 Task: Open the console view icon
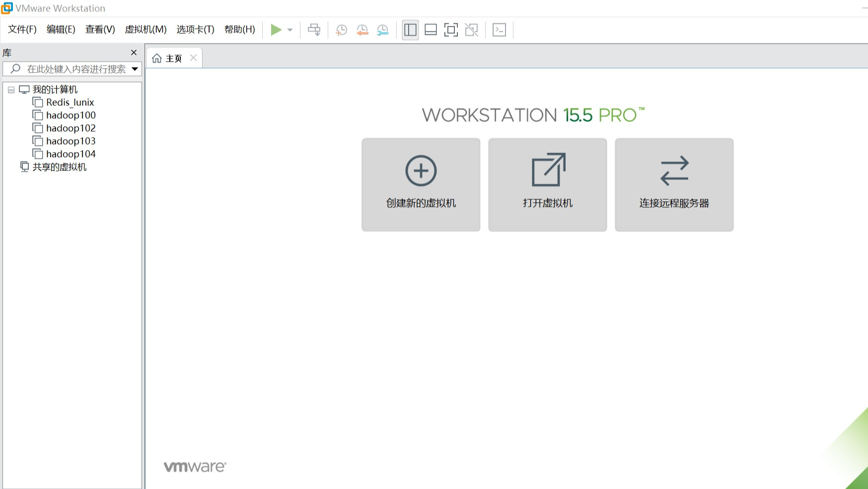click(499, 30)
